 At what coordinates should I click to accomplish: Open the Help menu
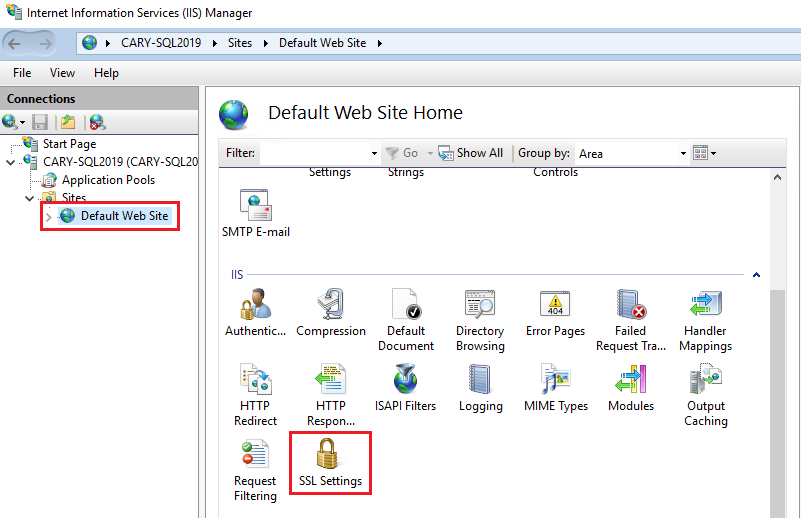tap(106, 73)
